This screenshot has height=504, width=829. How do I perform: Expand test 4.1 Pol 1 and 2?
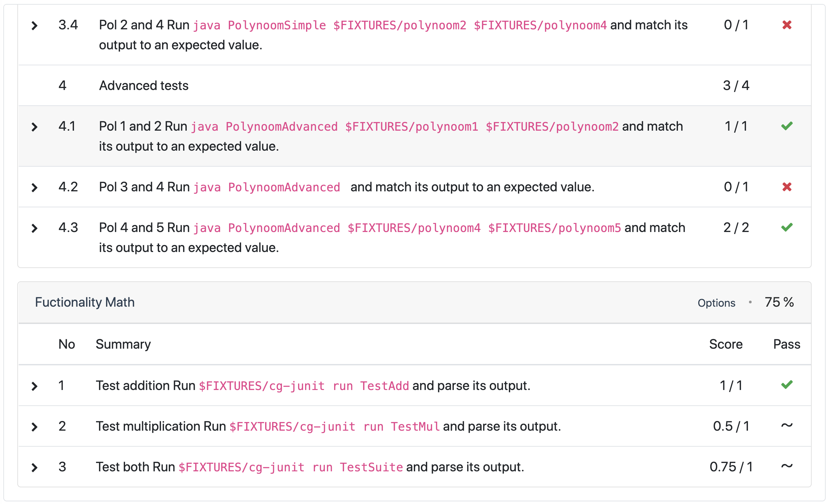point(34,127)
